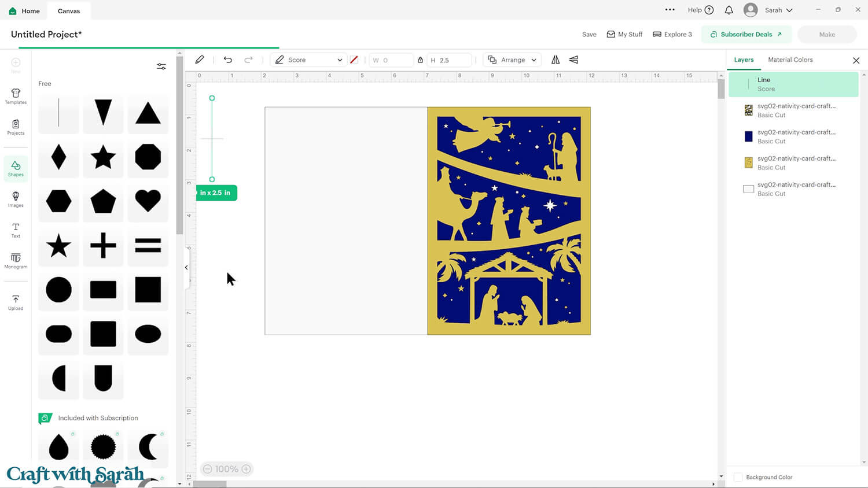Go to the Home tab
This screenshot has width=868, height=488.
tap(24, 11)
